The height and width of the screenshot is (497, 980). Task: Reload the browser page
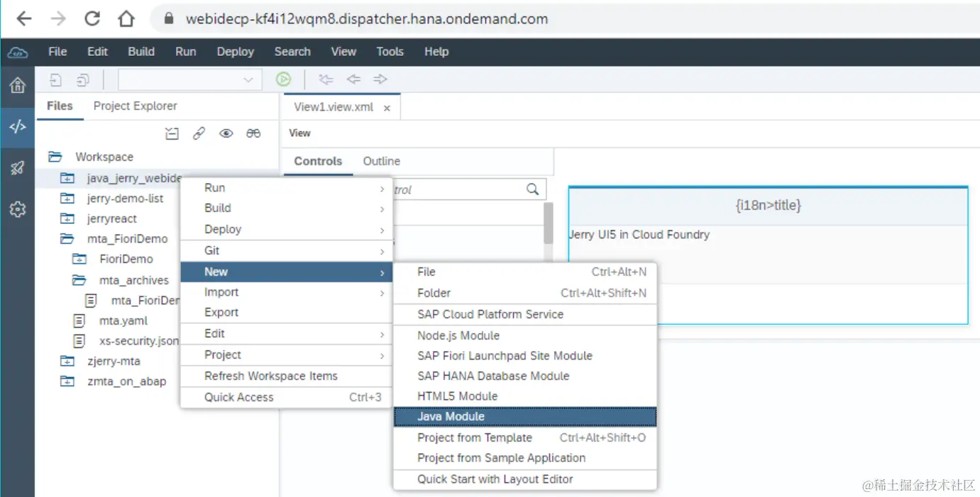point(92,19)
